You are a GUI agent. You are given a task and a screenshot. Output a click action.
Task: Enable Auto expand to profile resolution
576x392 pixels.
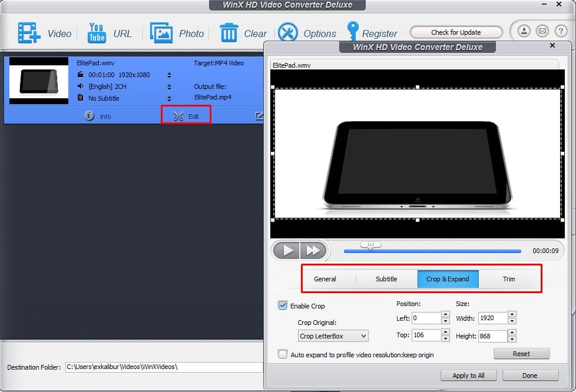pos(283,354)
